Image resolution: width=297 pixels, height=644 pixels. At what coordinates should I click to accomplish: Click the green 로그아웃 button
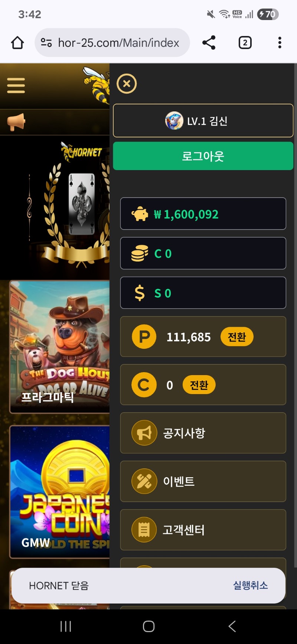[203, 156]
